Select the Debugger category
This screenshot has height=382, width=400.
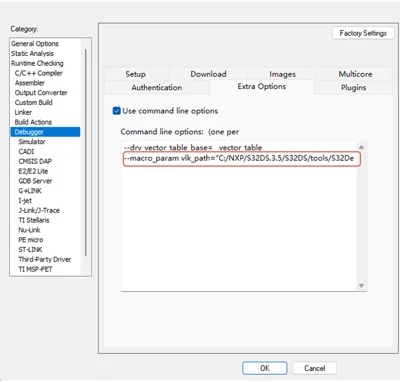[x=45, y=132]
